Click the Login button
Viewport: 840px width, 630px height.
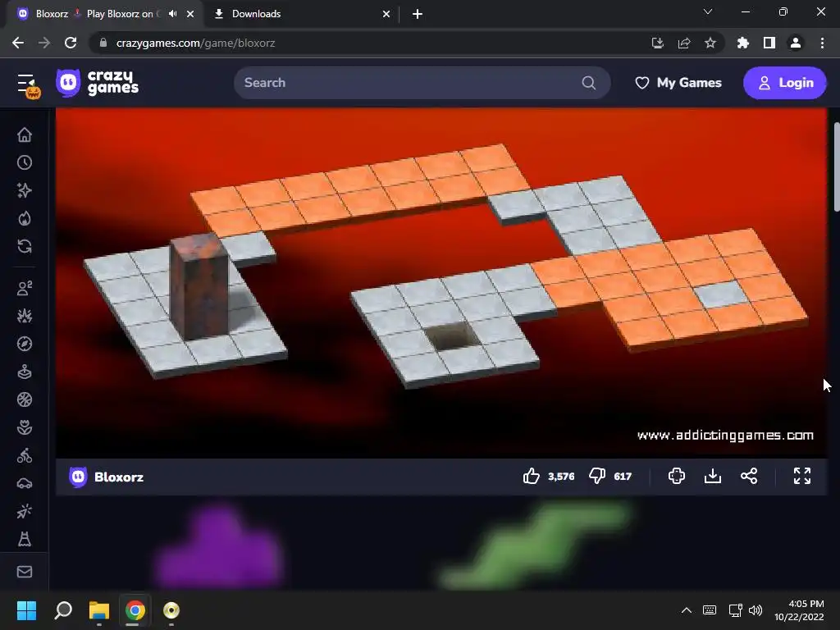[785, 83]
